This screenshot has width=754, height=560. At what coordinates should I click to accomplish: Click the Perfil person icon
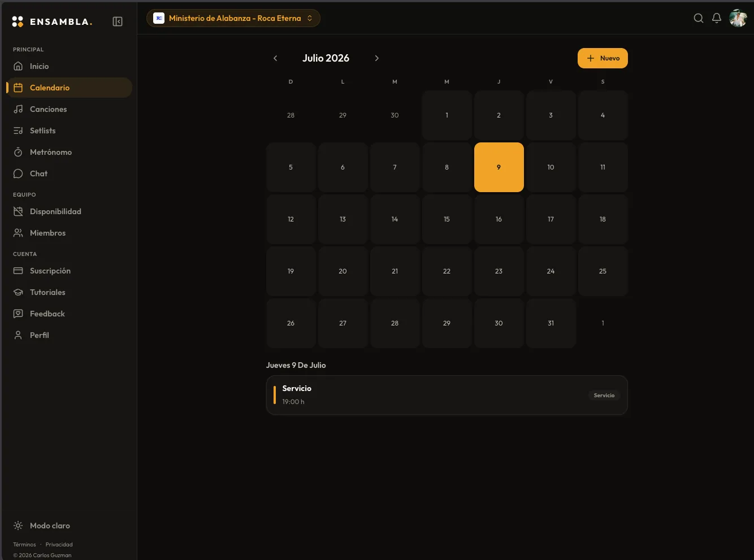click(18, 335)
